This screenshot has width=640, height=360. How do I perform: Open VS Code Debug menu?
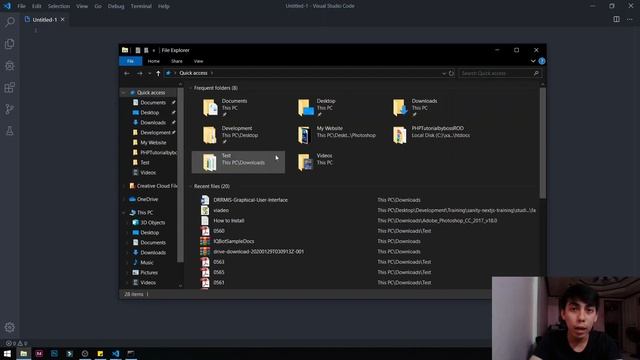coord(116,6)
